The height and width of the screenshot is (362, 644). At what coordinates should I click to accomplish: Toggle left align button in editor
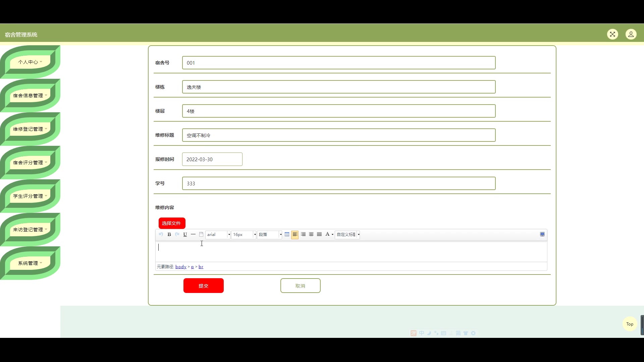tap(295, 235)
